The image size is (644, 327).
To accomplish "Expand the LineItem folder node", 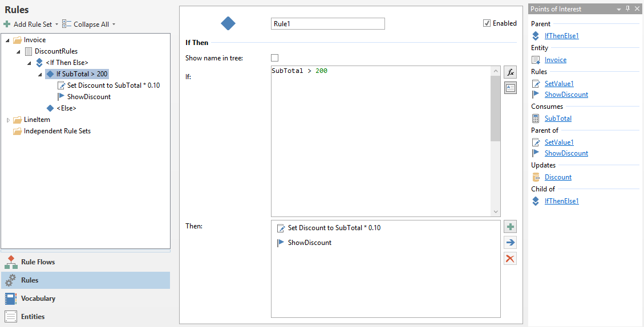I will (8, 120).
